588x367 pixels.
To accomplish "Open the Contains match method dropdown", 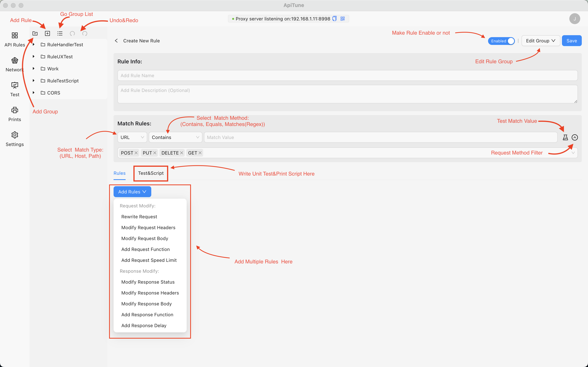I will pos(175,137).
